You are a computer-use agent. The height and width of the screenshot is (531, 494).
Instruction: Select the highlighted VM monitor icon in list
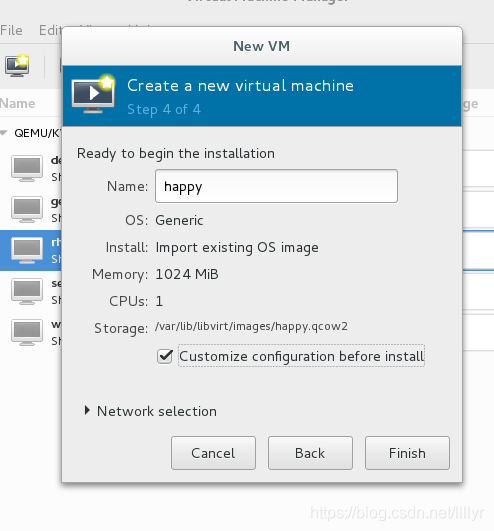(x=27, y=250)
